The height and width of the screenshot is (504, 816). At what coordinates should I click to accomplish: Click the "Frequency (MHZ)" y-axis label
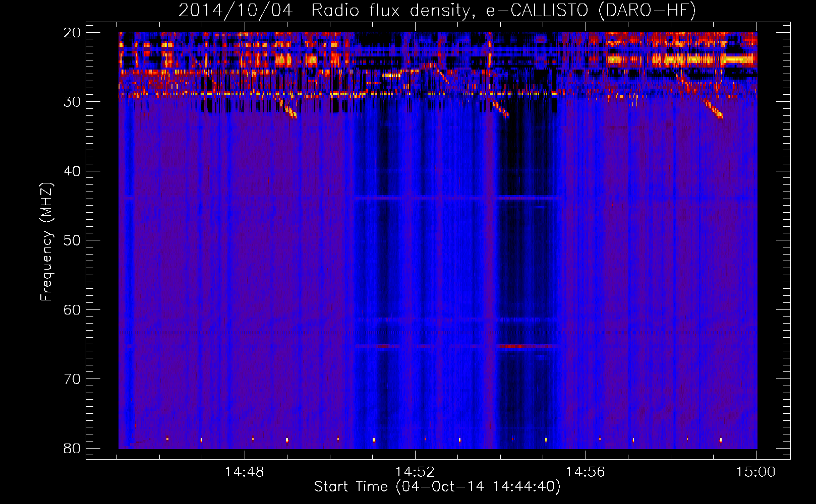coord(46,242)
